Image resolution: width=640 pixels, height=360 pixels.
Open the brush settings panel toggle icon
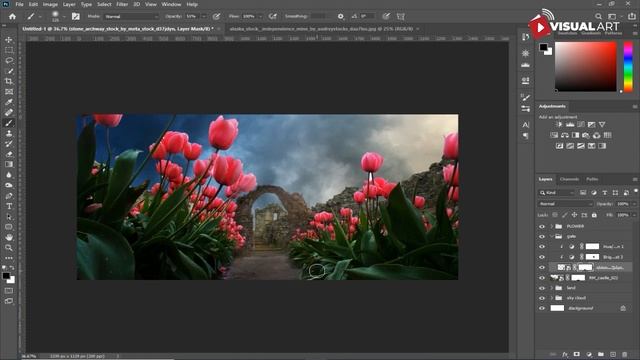pyautogui.click(x=76, y=16)
